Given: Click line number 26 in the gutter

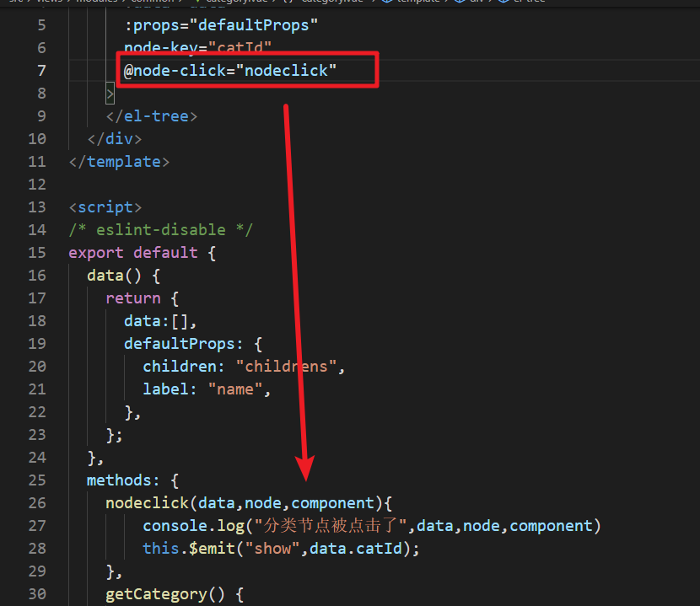Looking at the screenshot, I should coord(37,503).
